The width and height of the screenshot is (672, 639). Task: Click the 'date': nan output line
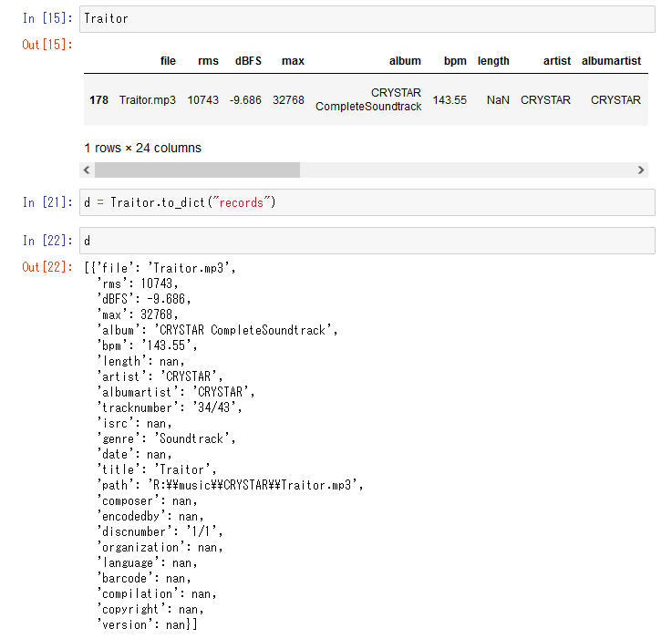[x=134, y=454]
